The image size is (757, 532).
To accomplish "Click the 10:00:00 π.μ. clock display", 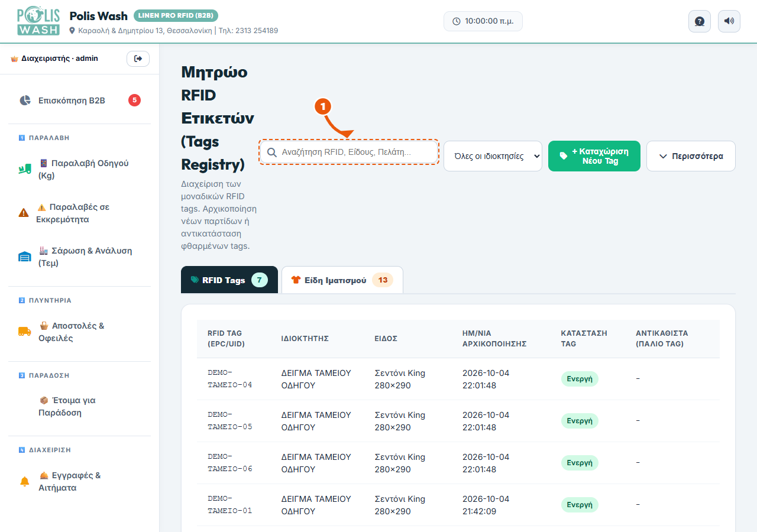I will point(483,21).
